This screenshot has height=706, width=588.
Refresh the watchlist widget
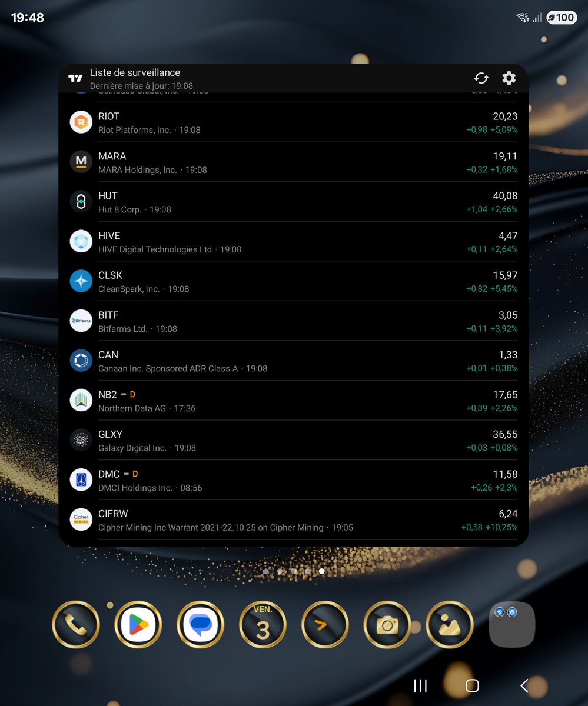coord(481,78)
